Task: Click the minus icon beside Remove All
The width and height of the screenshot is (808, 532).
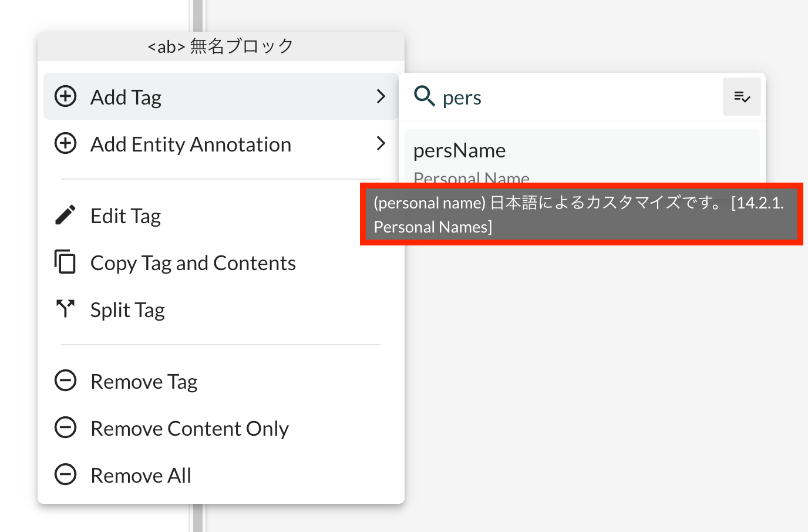Action: coord(65,474)
